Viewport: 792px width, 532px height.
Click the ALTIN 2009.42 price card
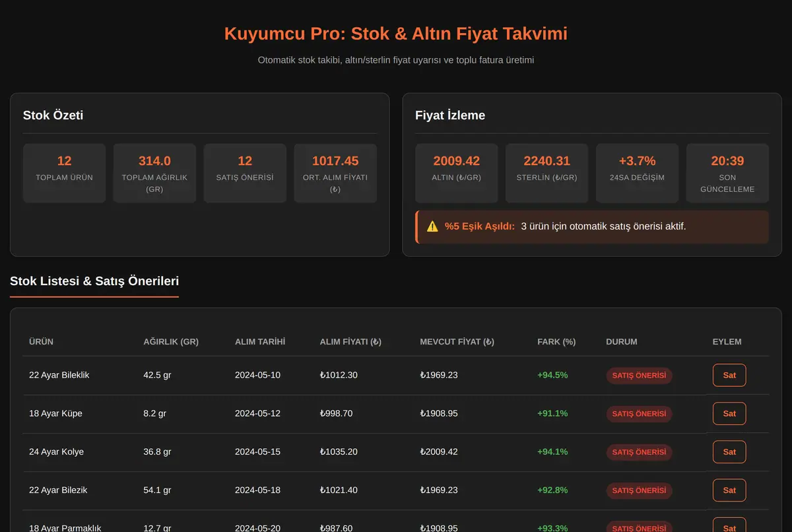[x=457, y=173]
